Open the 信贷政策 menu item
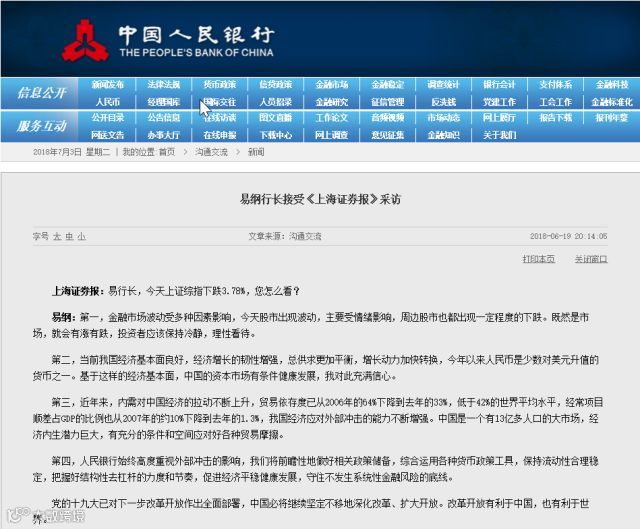 click(x=276, y=84)
